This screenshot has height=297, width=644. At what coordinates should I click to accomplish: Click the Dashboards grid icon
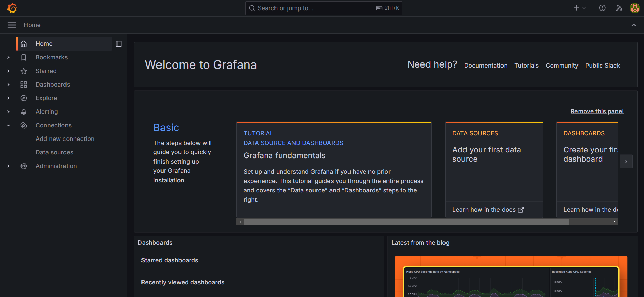(x=24, y=85)
